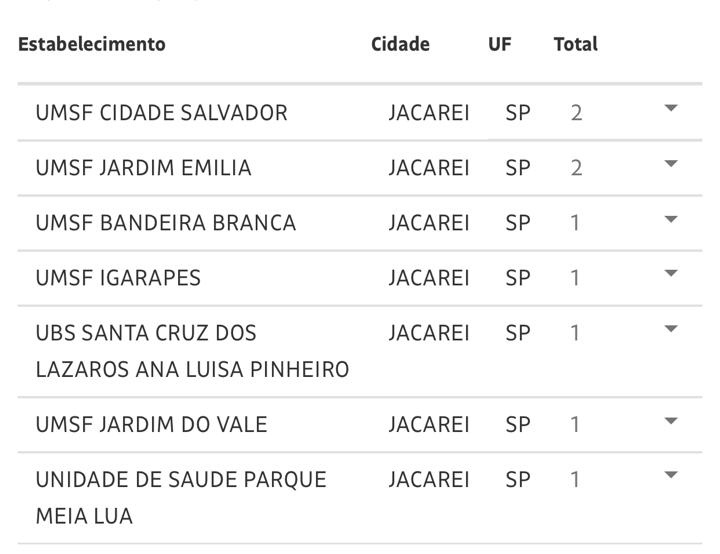Expand the UMSF IGARAPES row arrow

[671, 273]
